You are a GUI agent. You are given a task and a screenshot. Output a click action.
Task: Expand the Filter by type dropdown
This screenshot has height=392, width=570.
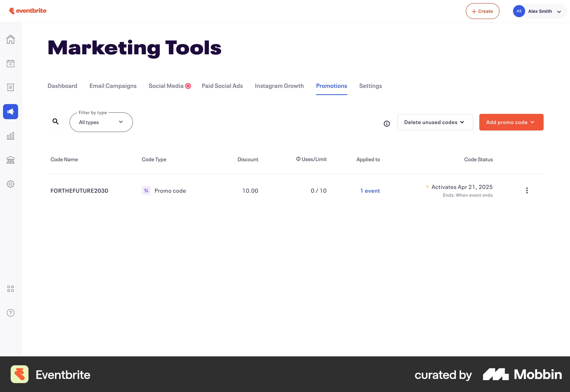tap(101, 122)
